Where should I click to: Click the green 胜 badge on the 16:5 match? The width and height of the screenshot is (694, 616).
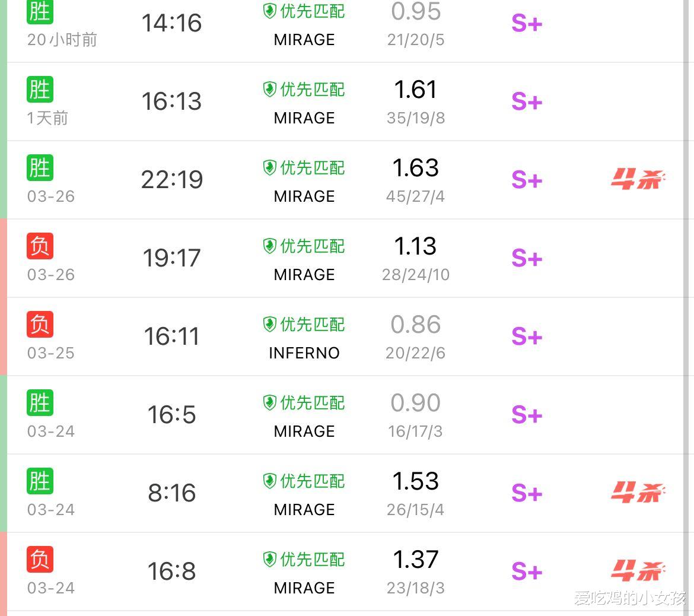click(x=39, y=403)
